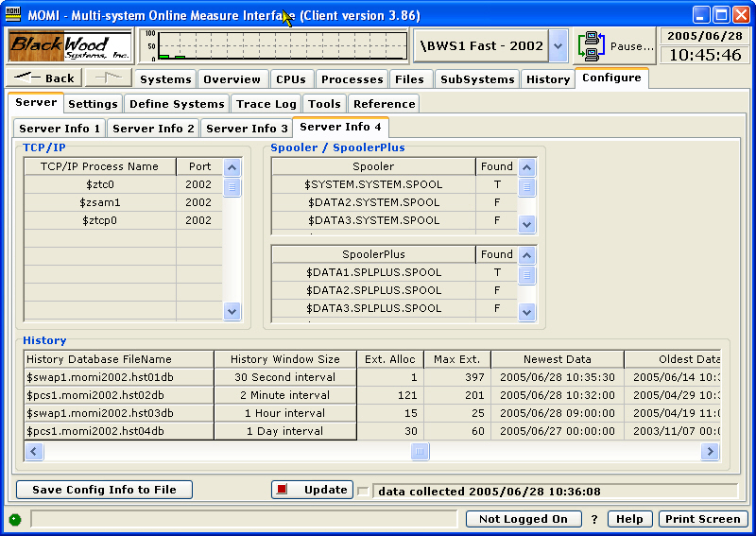
Task: Click History table scroll left arrow
Action: pos(34,452)
